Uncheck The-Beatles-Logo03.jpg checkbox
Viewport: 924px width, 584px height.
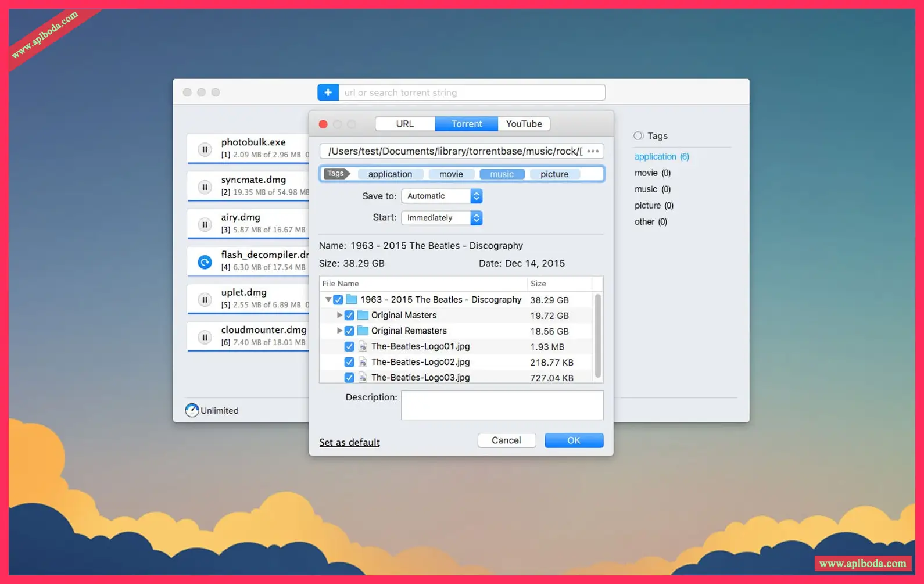[x=349, y=378]
